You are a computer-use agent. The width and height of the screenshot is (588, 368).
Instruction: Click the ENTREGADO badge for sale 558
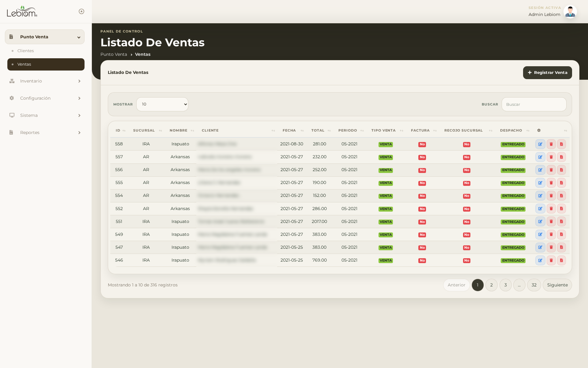pos(513,144)
